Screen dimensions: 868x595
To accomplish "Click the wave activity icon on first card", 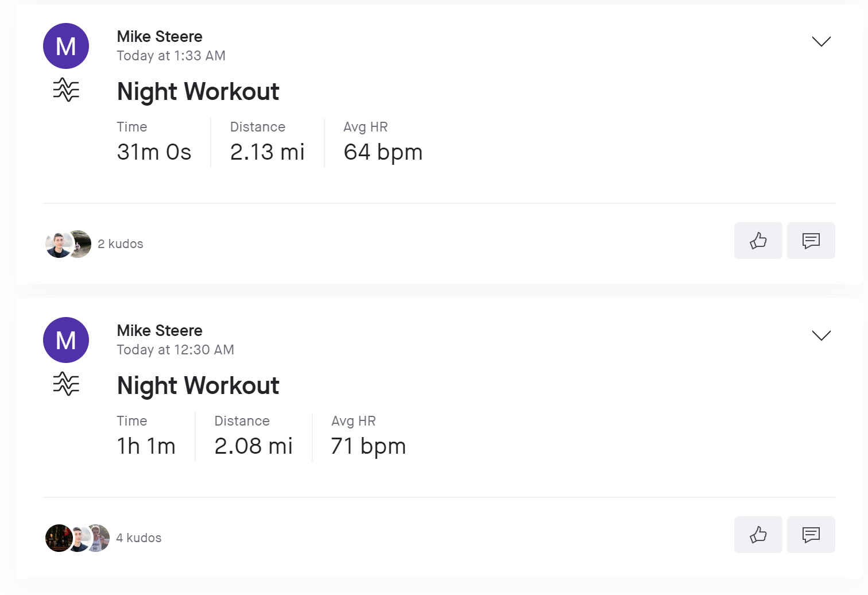I will 66,90.
